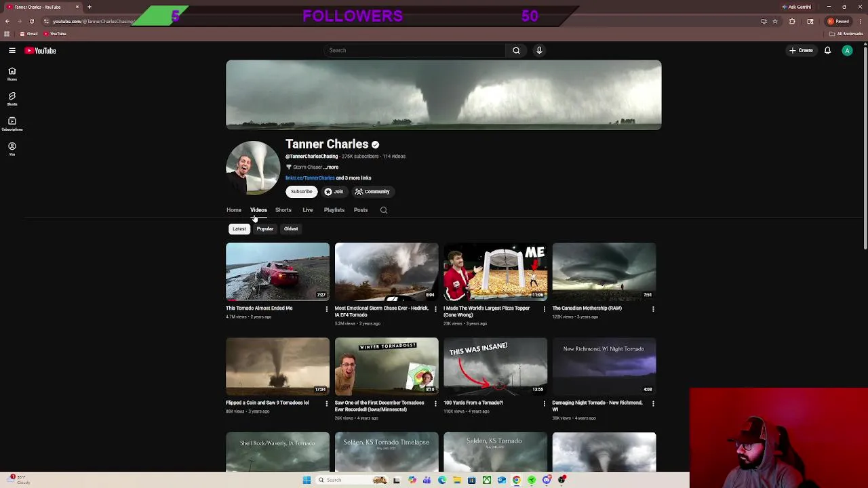Switch to the channel Home tab
Screen dimensions: 868x488
coord(234,210)
